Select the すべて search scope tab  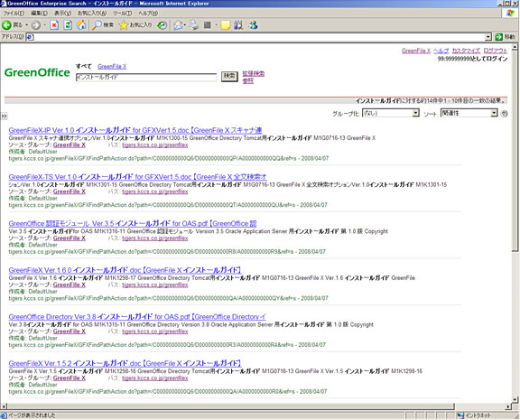click(83, 66)
